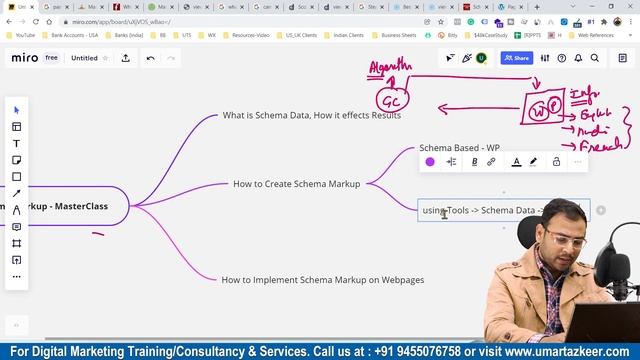The width and height of the screenshot is (640, 360).
Task: Open 'Banks (India)' bookmark folder
Action: pyautogui.click(x=124, y=36)
